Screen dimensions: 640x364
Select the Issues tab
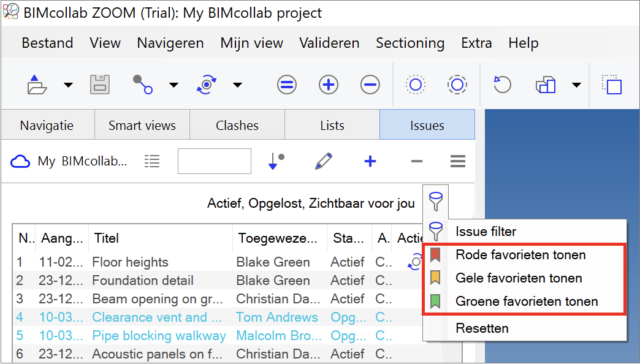(427, 125)
